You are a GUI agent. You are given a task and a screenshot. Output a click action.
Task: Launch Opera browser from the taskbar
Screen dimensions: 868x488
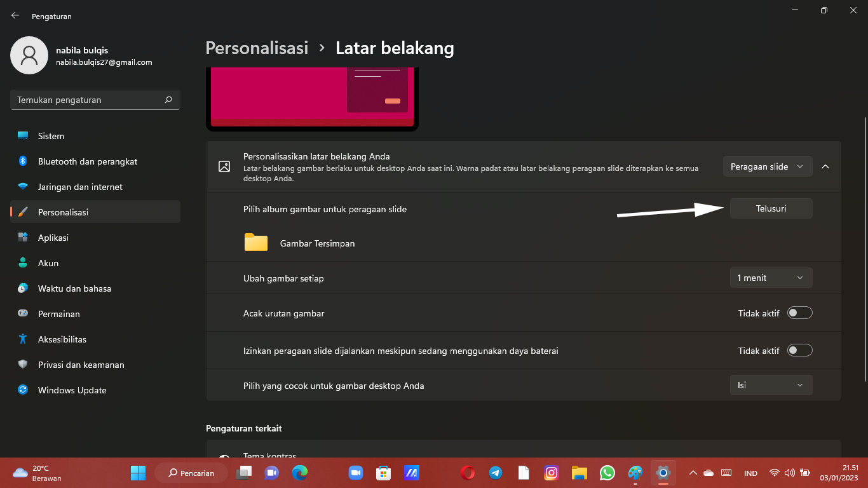(x=468, y=473)
